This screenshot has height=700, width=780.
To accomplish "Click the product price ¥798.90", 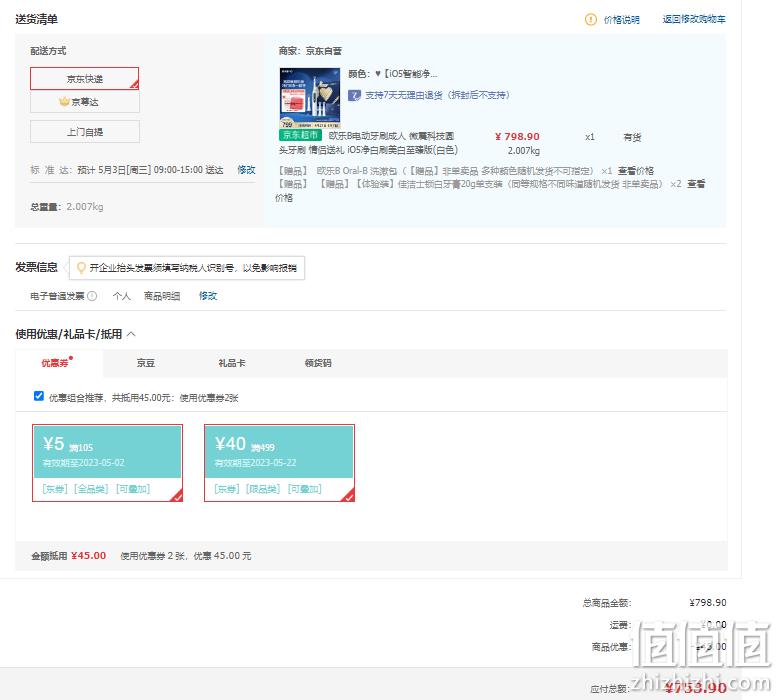I will pos(517,136).
